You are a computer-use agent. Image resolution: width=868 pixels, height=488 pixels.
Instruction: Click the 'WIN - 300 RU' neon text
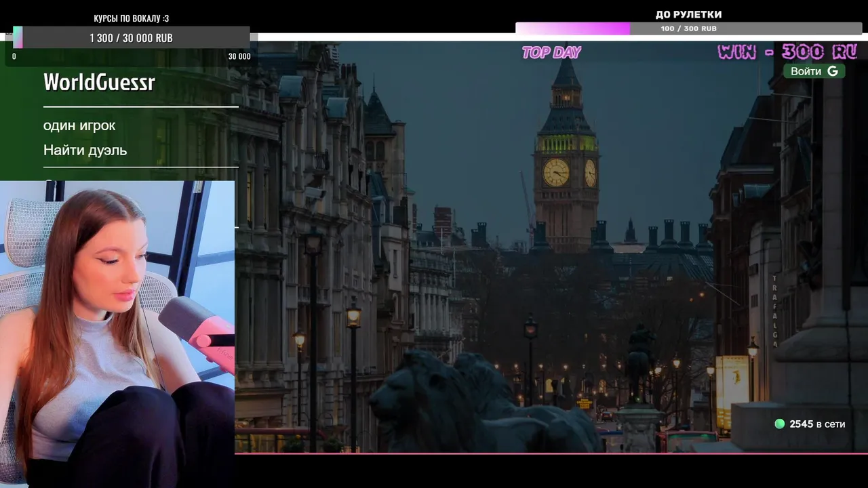pos(788,52)
